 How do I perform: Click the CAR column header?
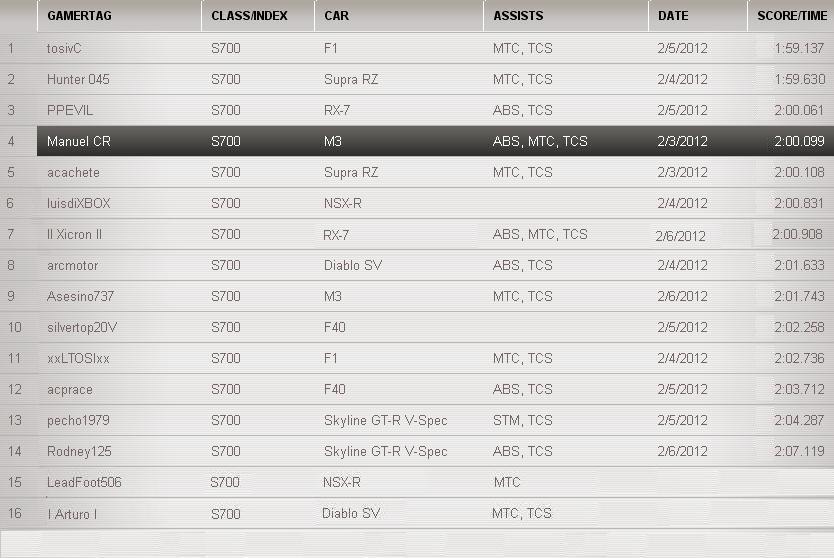pos(335,16)
